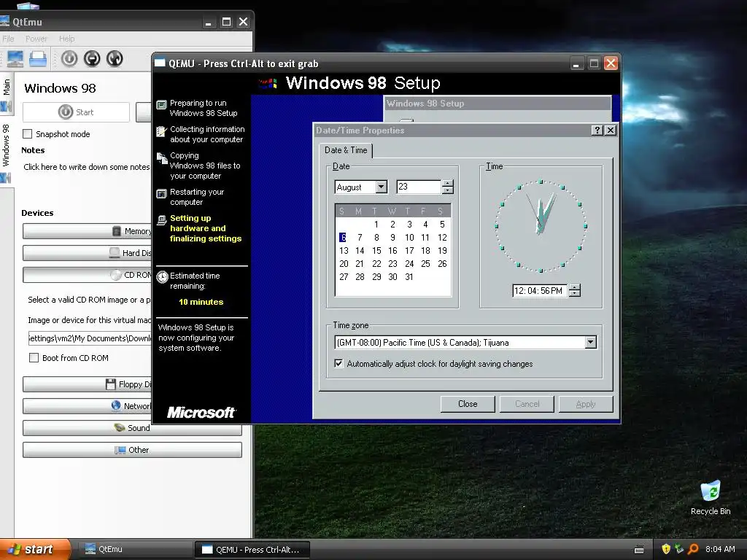Image resolution: width=747 pixels, height=560 pixels.
Task: Open the Time zone dropdown list
Action: pos(590,343)
